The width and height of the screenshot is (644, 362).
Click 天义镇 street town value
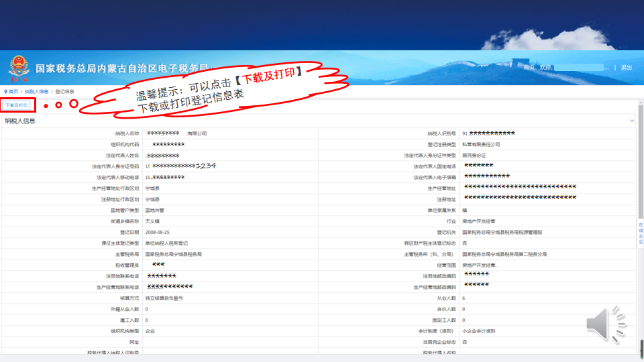click(152, 221)
